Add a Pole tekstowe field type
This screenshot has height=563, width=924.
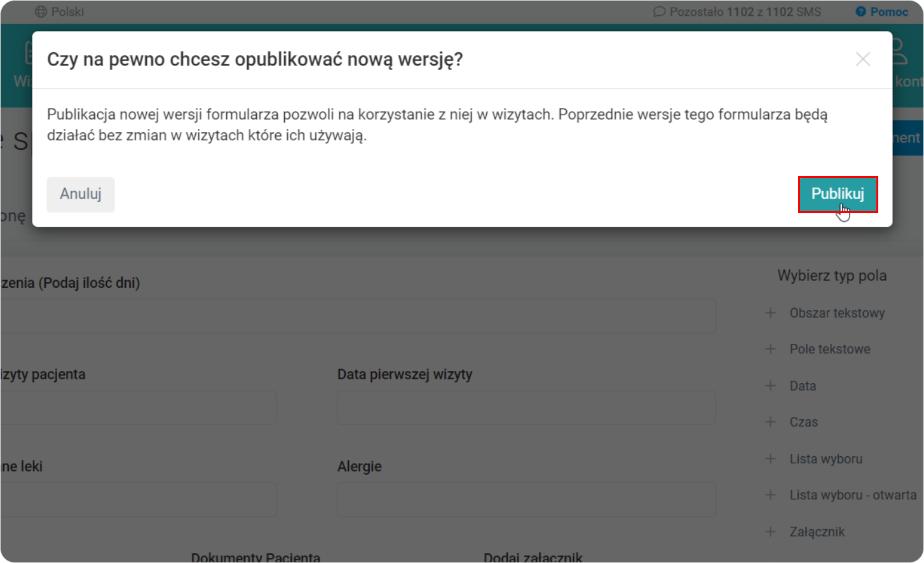pyautogui.click(x=830, y=349)
